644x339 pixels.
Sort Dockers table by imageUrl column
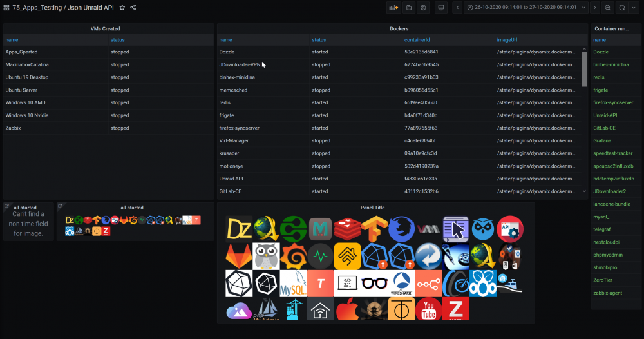pos(507,40)
